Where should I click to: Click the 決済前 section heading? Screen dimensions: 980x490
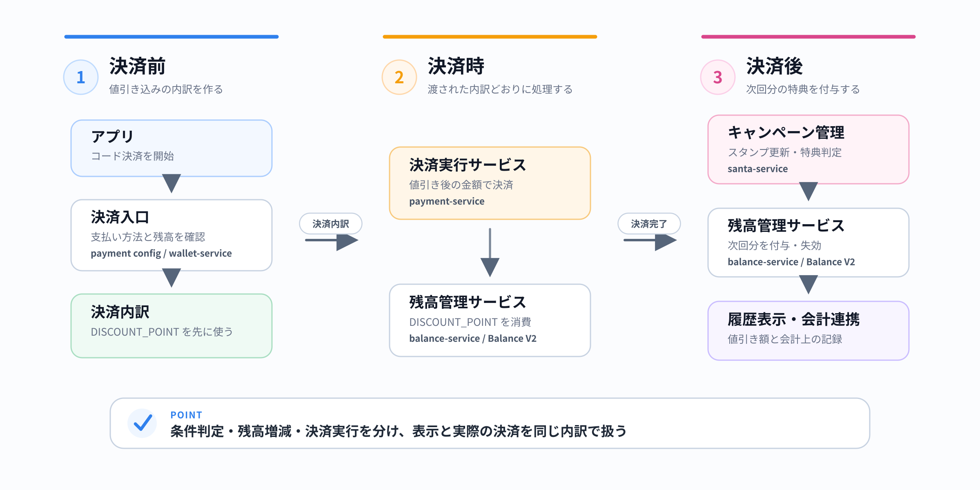click(137, 66)
